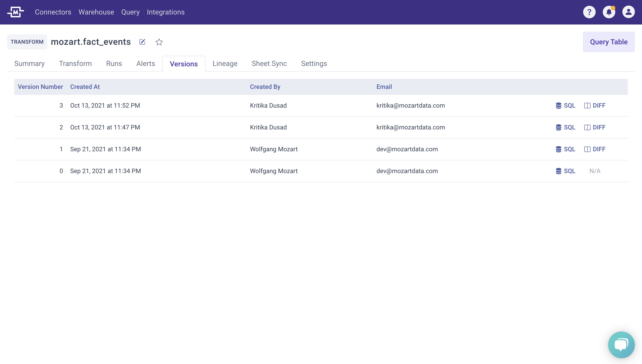Click version 0's 'Sep 21, 2021 at 11:34 PM'

tap(105, 171)
